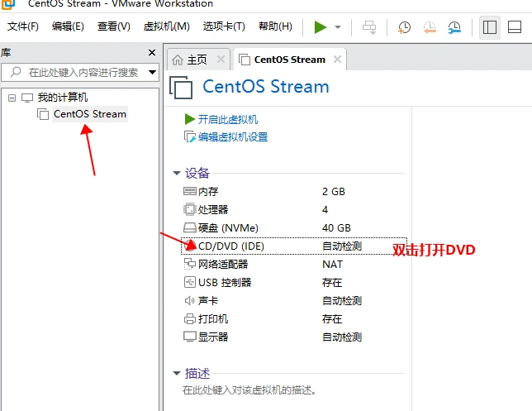Open the 查看(V) menu
This screenshot has height=411, width=532.
[114, 26]
